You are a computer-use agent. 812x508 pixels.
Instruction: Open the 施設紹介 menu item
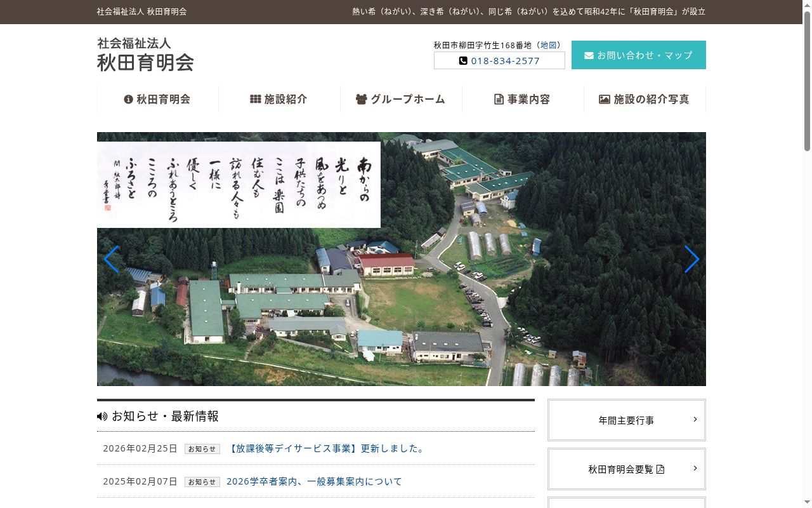pos(279,99)
